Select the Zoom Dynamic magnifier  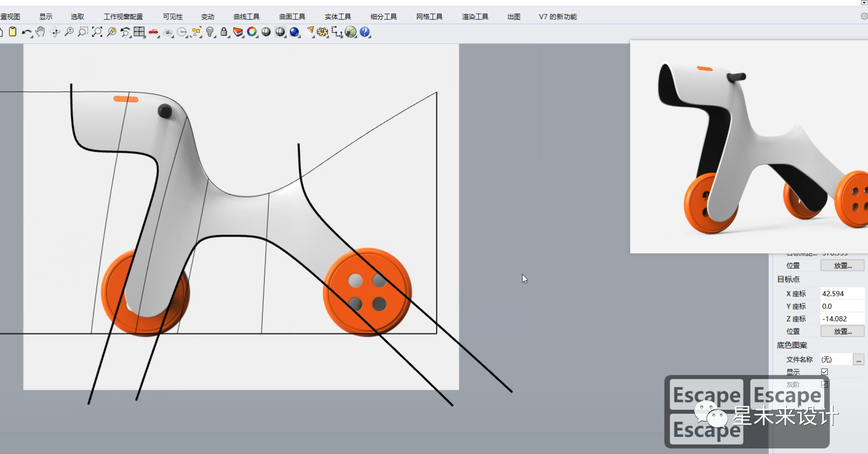pos(69,32)
